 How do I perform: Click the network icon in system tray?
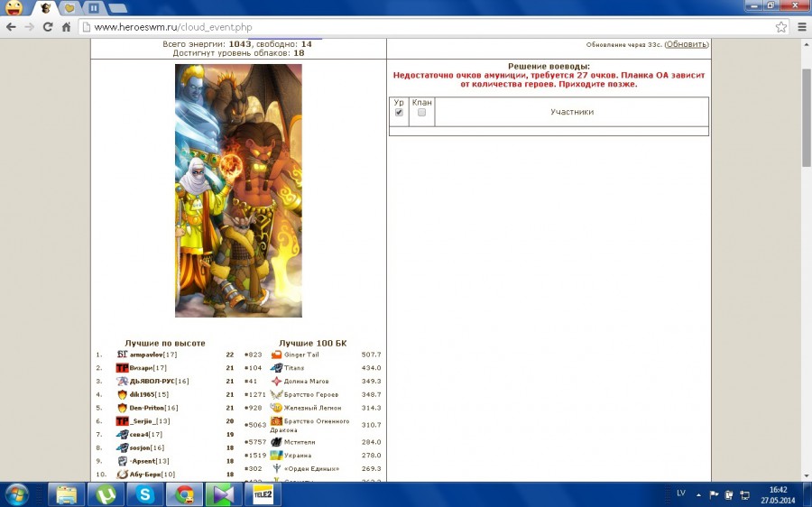coord(744,494)
